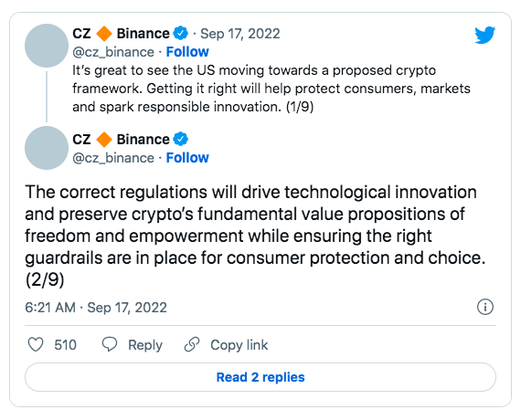
Task: Click Read 2 replies button
Action: click(260, 377)
